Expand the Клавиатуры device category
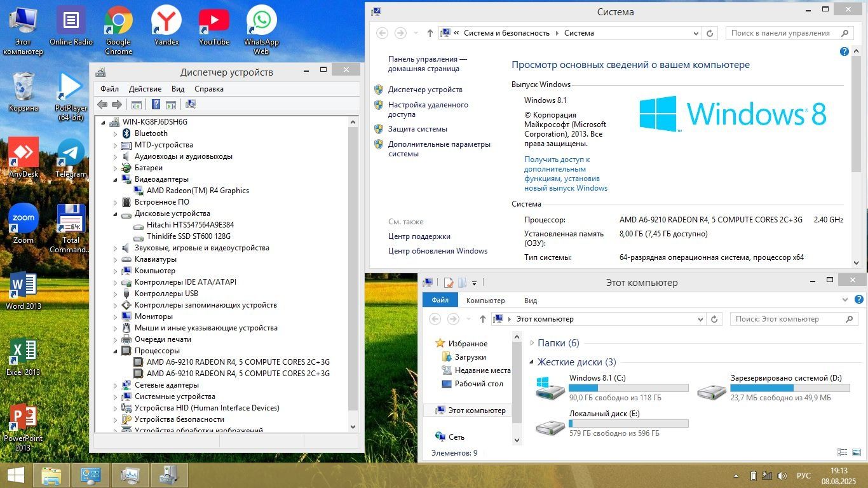 pos(116,259)
